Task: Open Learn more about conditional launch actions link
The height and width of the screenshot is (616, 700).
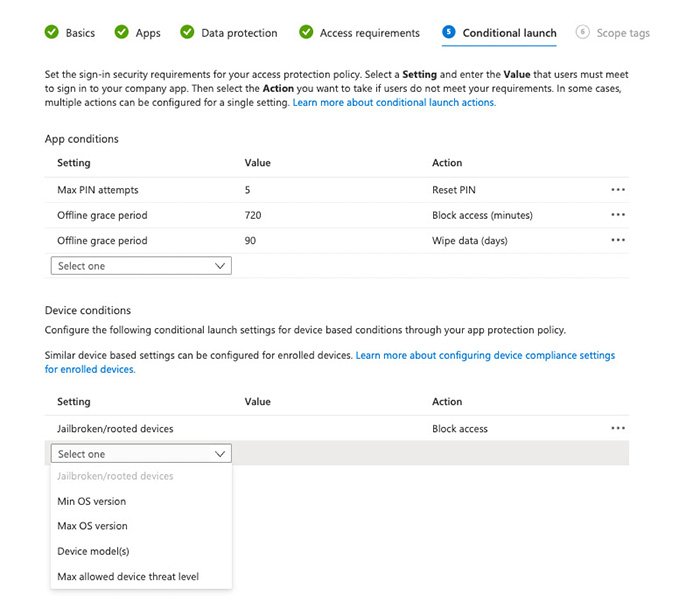Action: pos(394,103)
